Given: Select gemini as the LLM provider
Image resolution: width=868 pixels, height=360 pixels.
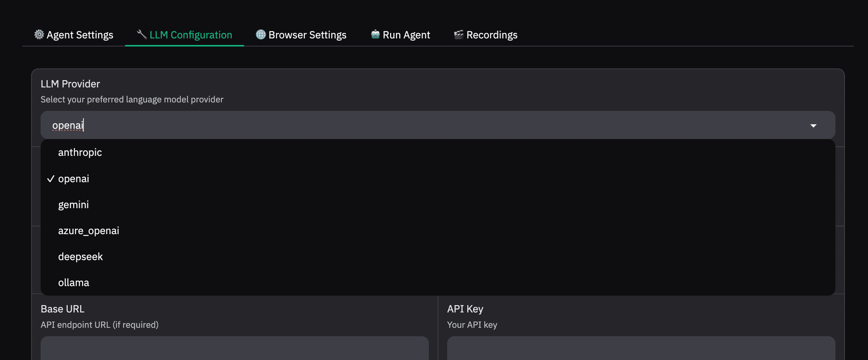Looking at the screenshot, I should (x=73, y=205).
